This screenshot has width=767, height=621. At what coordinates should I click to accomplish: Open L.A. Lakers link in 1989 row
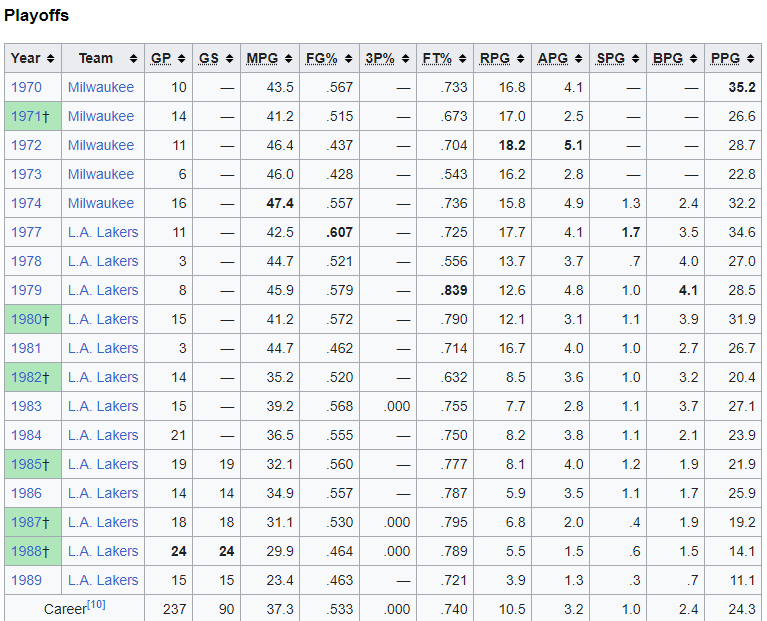tap(103, 580)
